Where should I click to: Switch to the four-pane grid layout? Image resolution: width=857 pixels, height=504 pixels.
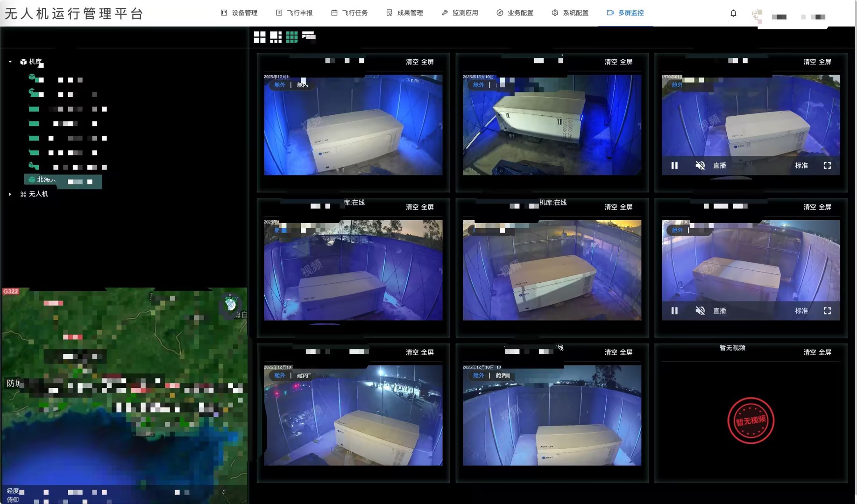259,37
